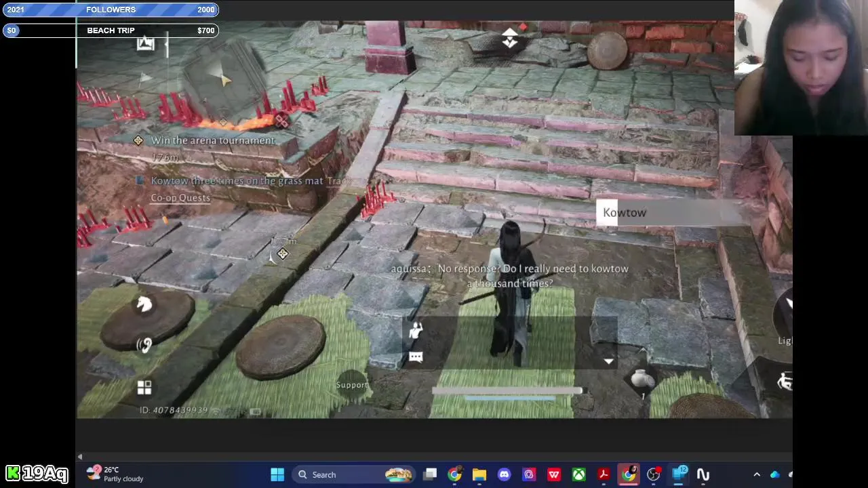Open Discord from the taskbar

tap(504, 474)
